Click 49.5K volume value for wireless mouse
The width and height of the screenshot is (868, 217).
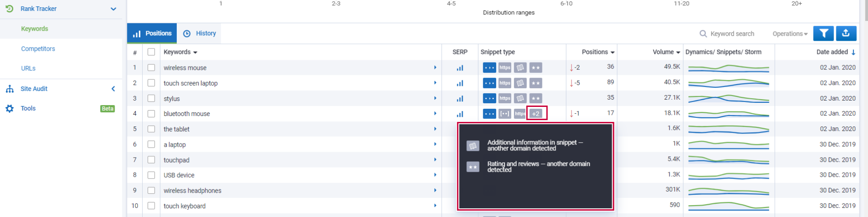[672, 67]
